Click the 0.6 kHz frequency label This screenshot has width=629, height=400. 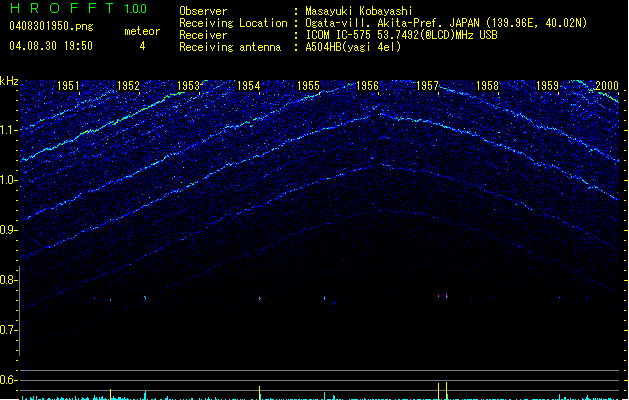tap(9, 380)
